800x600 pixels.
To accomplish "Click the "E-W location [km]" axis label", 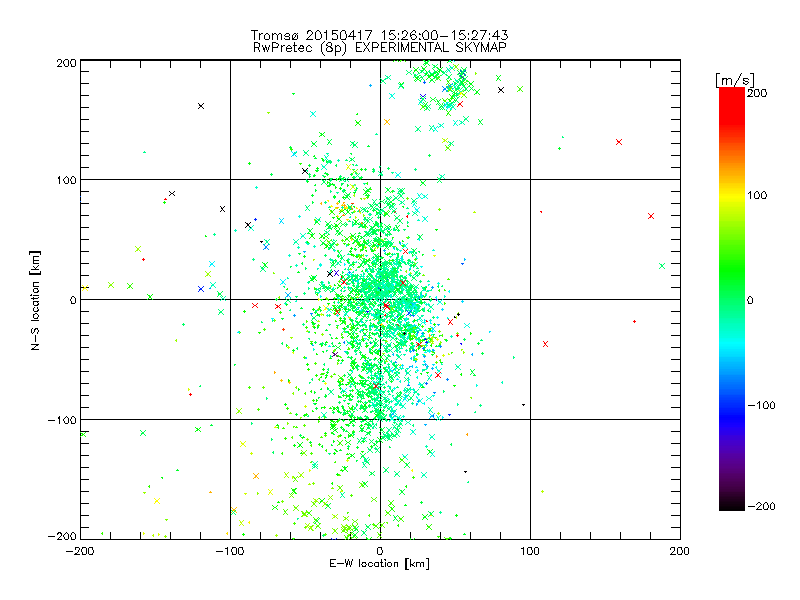I will (x=379, y=563).
